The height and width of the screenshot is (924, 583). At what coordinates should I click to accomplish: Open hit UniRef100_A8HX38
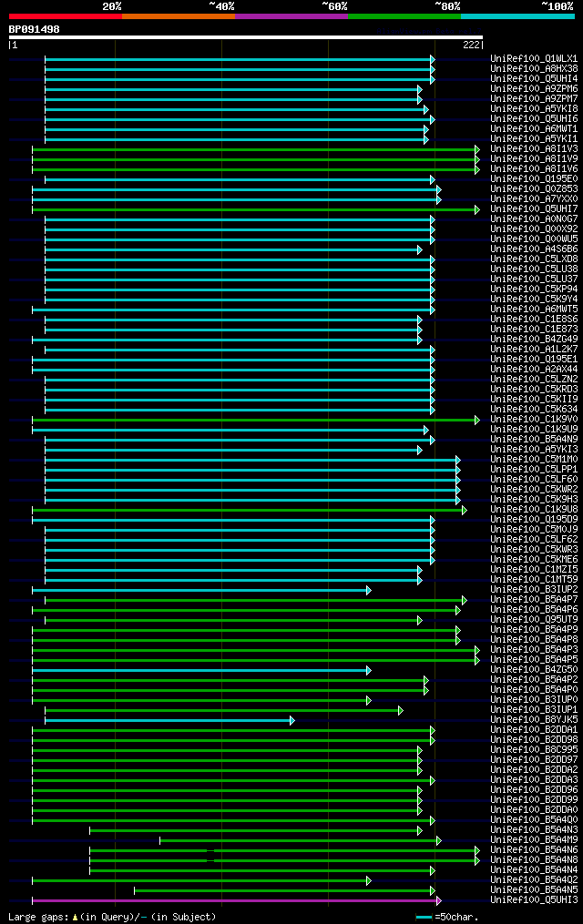click(x=534, y=69)
